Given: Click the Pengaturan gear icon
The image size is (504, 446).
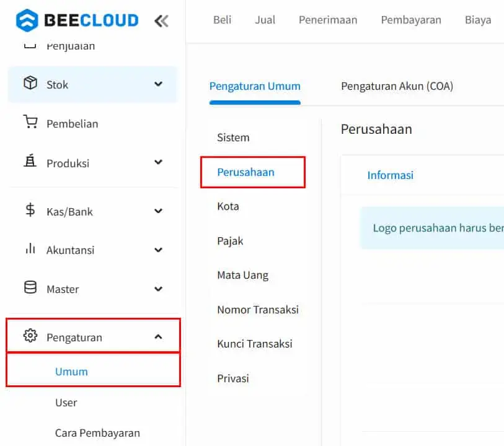Looking at the screenshot, I should (x=30, y=336).
